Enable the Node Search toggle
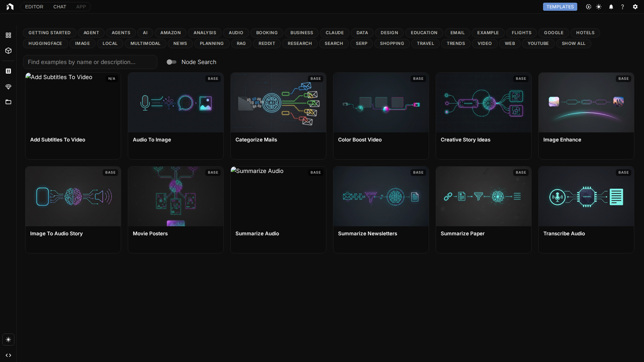 171,62
